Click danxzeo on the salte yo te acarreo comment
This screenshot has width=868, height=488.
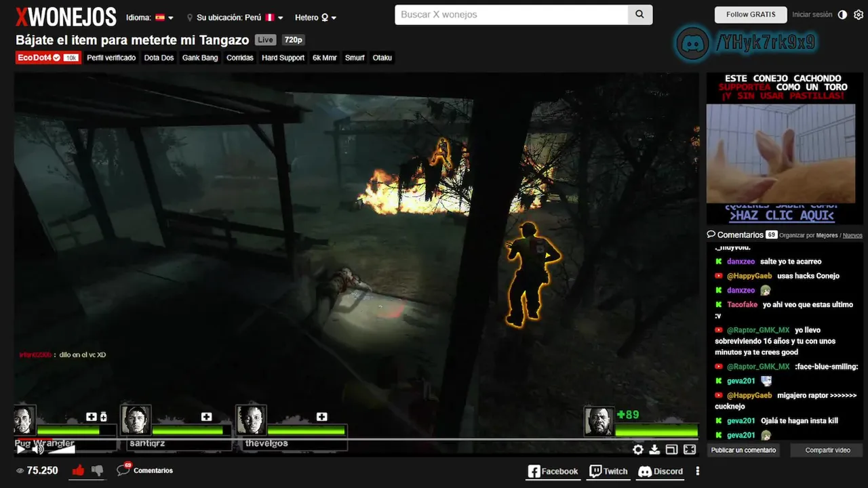pyautogui.click(x=741, y=261)
